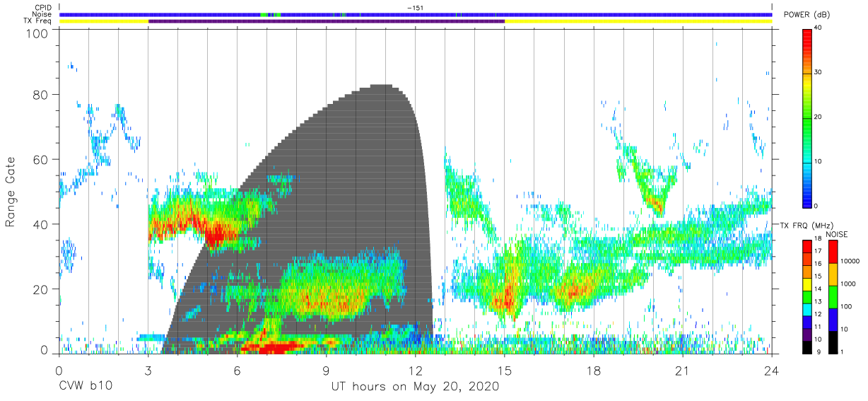Click hour tick label 3
This screenshot has width=868, height=401.
148,371
